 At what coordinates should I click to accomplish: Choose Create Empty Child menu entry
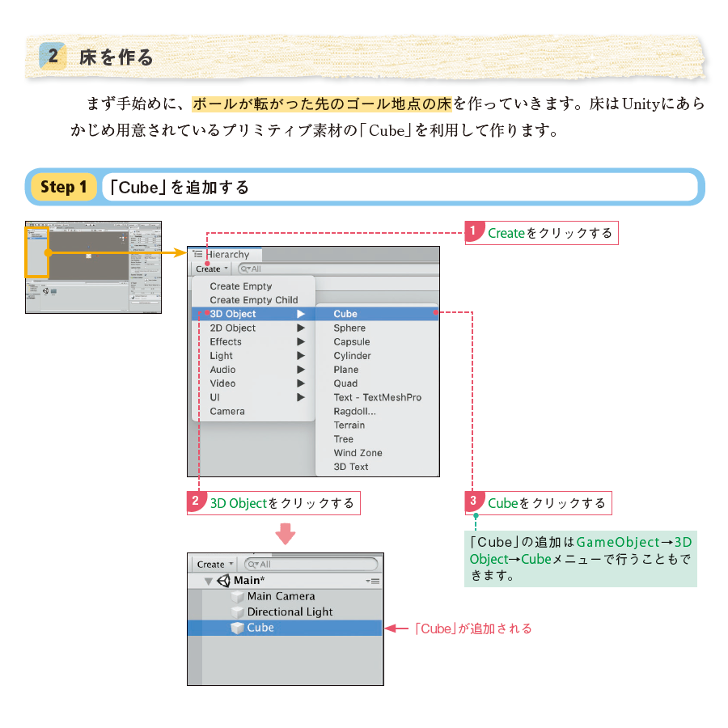[253, 300]
